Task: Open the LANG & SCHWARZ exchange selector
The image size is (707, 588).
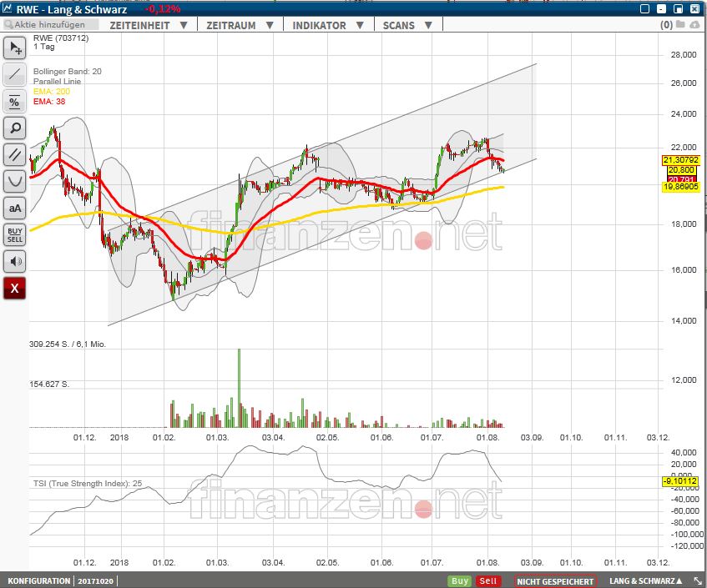Action: point(643,580)
